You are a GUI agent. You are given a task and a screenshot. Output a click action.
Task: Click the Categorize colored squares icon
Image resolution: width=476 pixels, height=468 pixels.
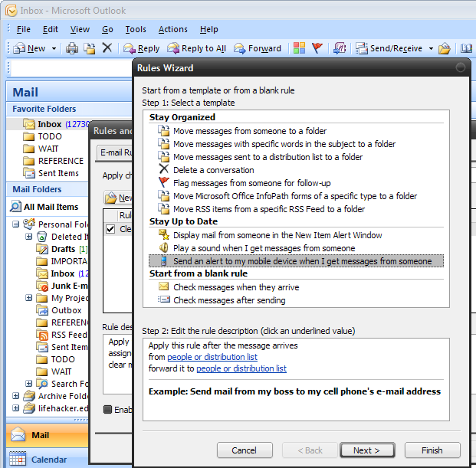[x=299, y=48]
